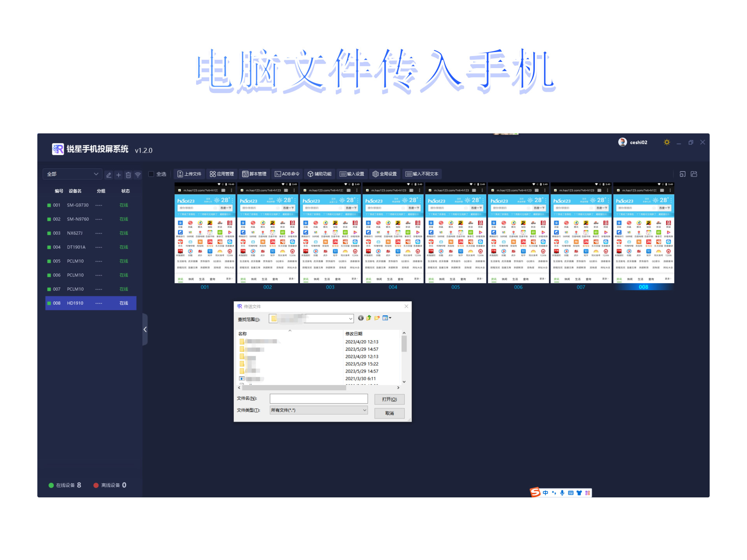This screenshot has height=560, width=747.
Task: Click the edit group pencil icon
Action: click(109, 175)
